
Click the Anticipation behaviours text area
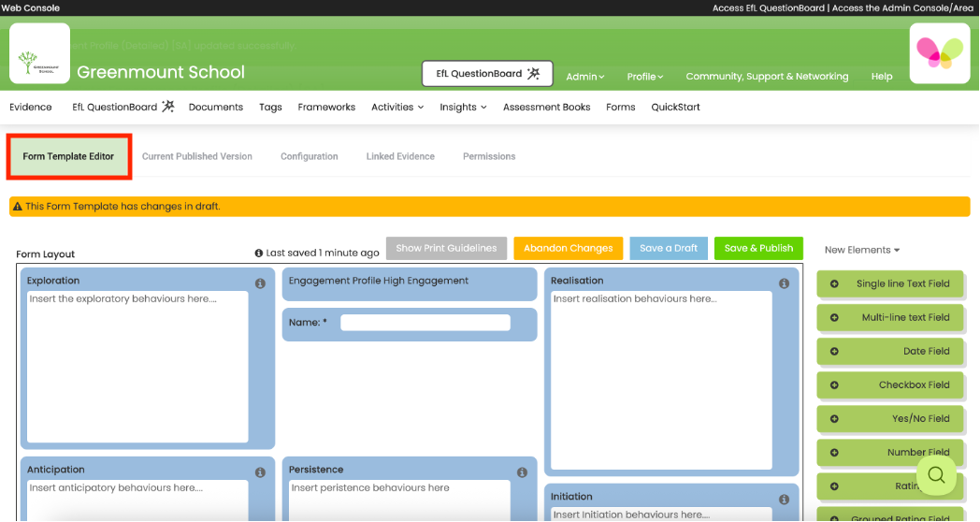pos(137,500)
